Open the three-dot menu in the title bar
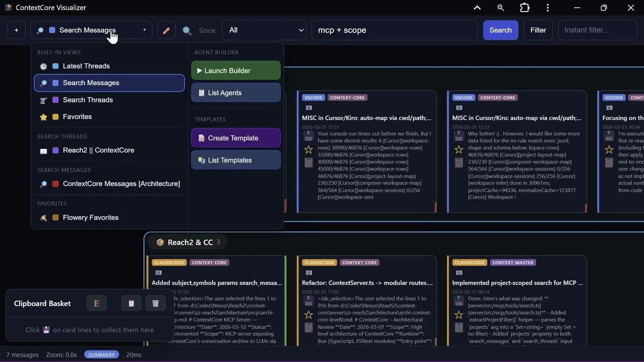Screen dimensions: 644x362 point(547,8)
